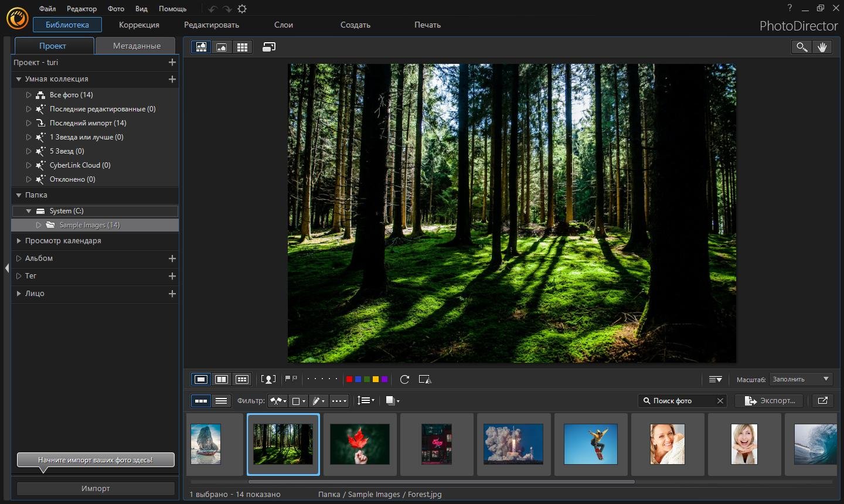Expand Просмотр календаря section

[19, 241]
